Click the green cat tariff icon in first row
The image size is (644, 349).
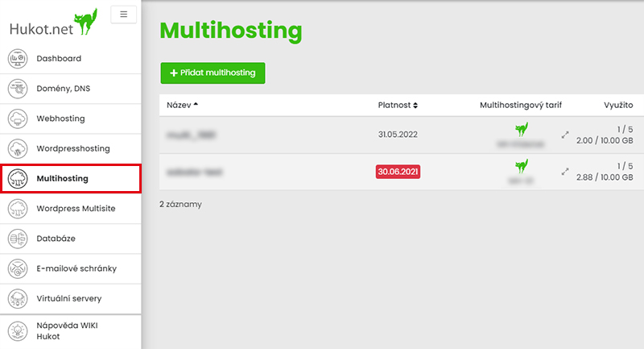tap(521, 129)
